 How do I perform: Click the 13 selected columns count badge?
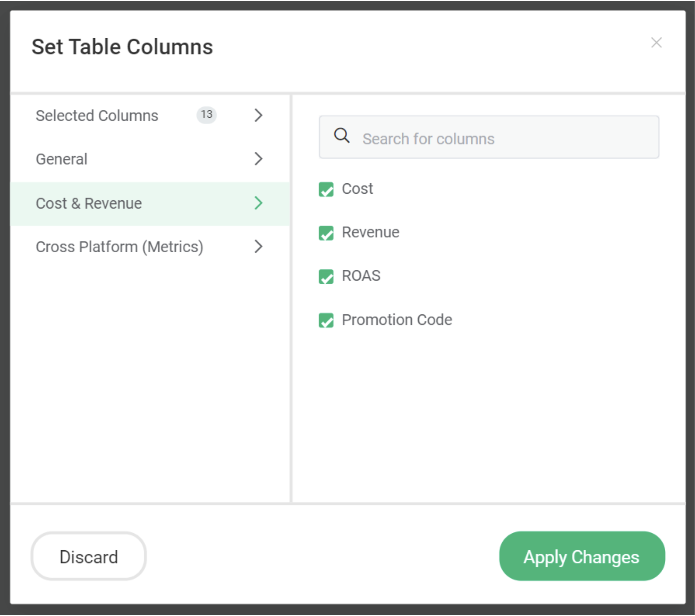pos(206,115)
